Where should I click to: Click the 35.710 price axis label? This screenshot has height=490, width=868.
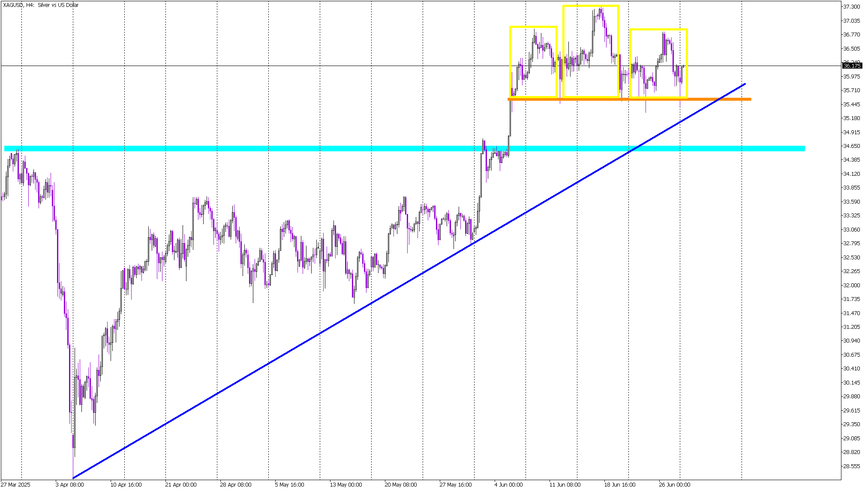851,90
